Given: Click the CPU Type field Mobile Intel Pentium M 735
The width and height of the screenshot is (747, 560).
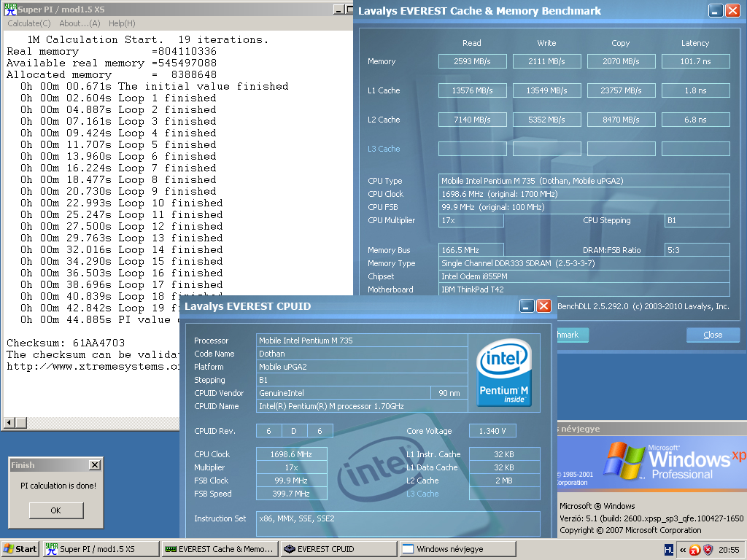Looking at the screenshot, I should pos(584,181).
